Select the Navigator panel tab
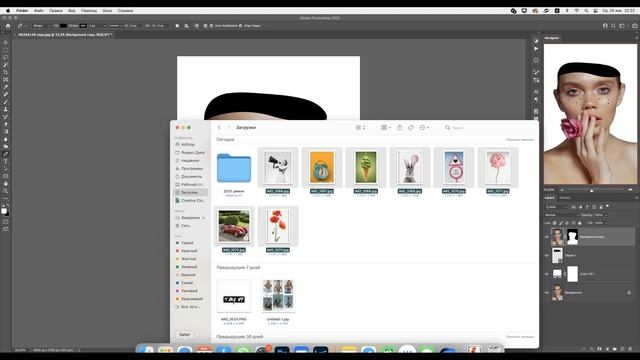This screenshot has height=360, width=640. pyautogui.click(x=552, y=38)
